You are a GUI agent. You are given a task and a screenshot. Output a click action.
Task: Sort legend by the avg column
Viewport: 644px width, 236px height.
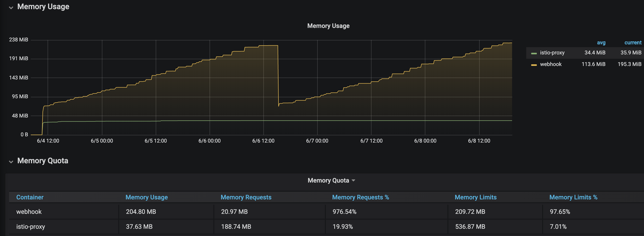(x=601, y=43)
